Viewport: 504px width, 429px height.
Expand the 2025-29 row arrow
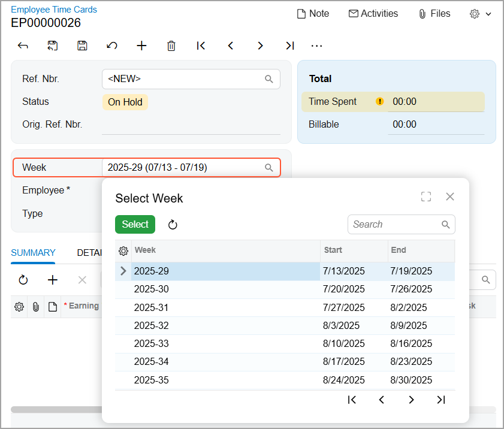123,271
